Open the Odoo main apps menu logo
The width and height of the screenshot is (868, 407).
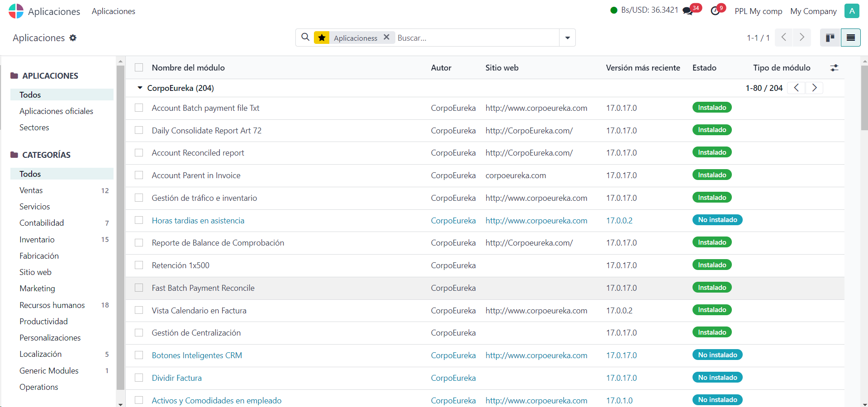pyautogui.click(x=16, y=11)
